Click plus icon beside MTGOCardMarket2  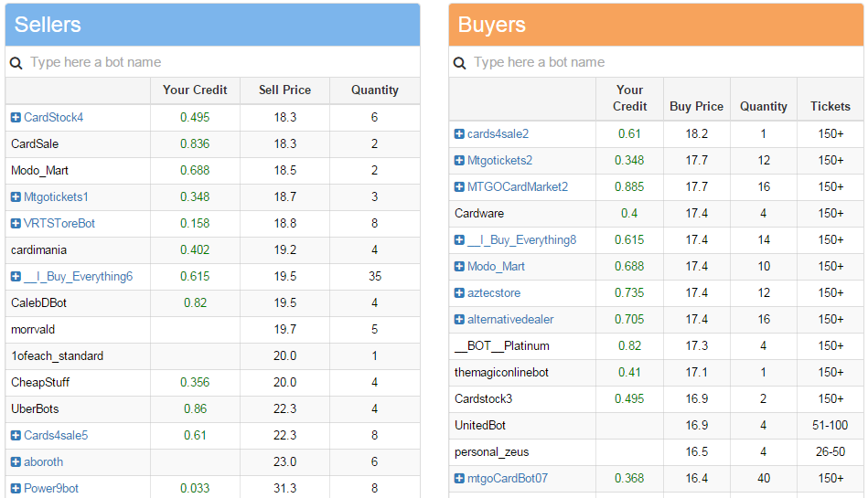(x=459, y=187)
